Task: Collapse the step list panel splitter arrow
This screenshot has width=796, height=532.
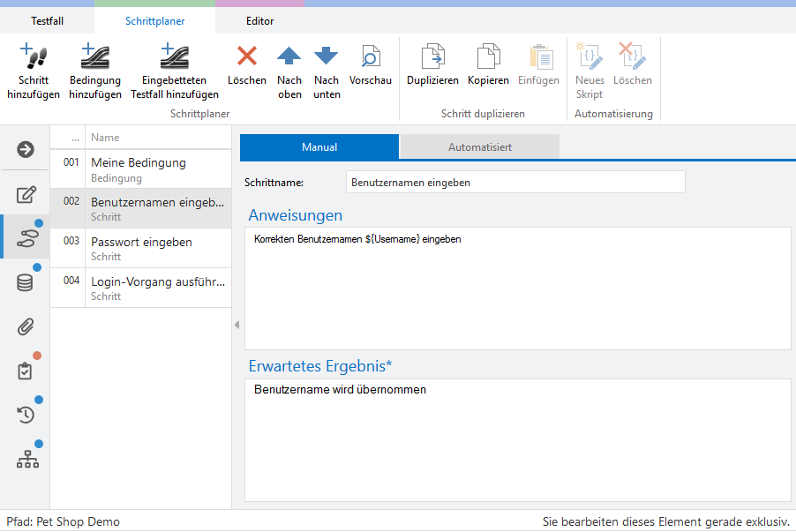Action: 237,325
